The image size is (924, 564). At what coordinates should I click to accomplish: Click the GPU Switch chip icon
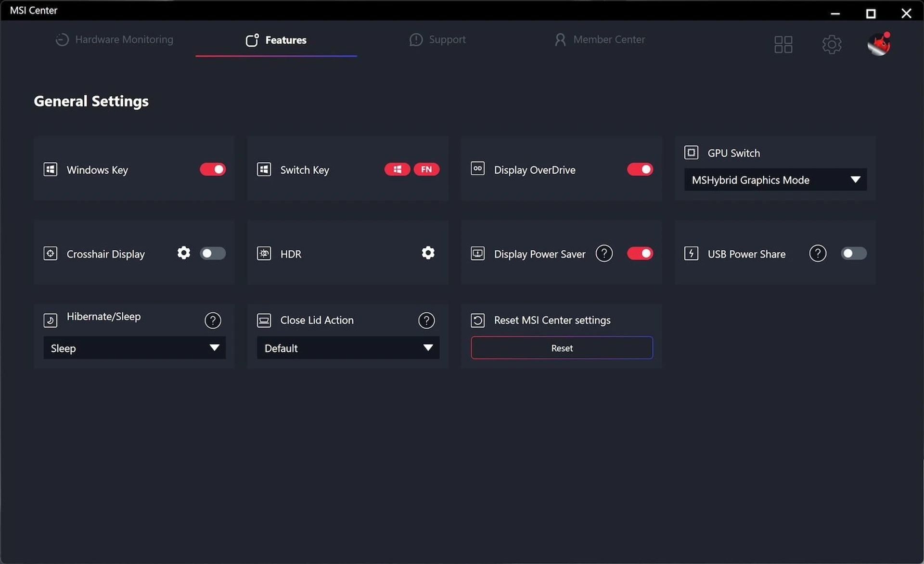pos(691,153)
